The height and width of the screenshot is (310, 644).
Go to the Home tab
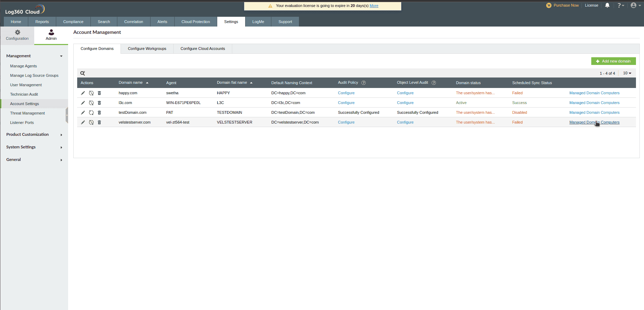point(16,22)
